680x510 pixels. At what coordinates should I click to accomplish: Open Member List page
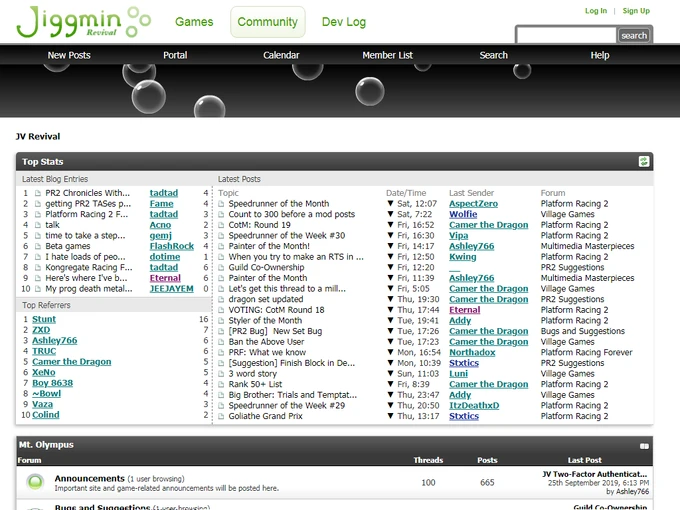point(387,55)
